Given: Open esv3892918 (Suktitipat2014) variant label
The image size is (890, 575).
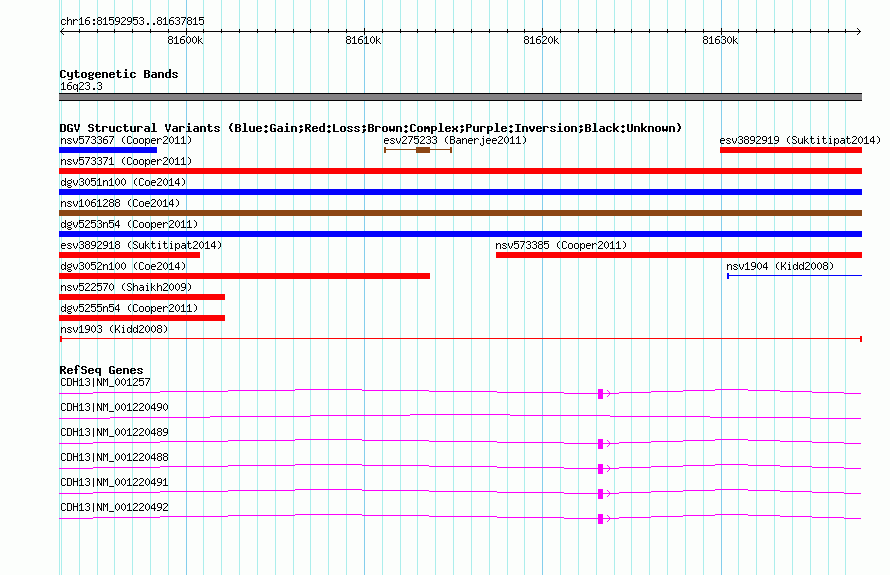Looking at the screenshot, I should 141,245.
